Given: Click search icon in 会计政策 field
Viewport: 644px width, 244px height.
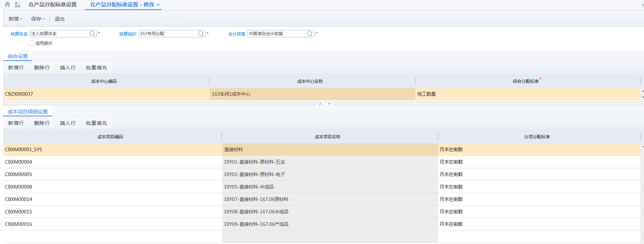Looking at the screenshot, I should (x=310, y=34).
